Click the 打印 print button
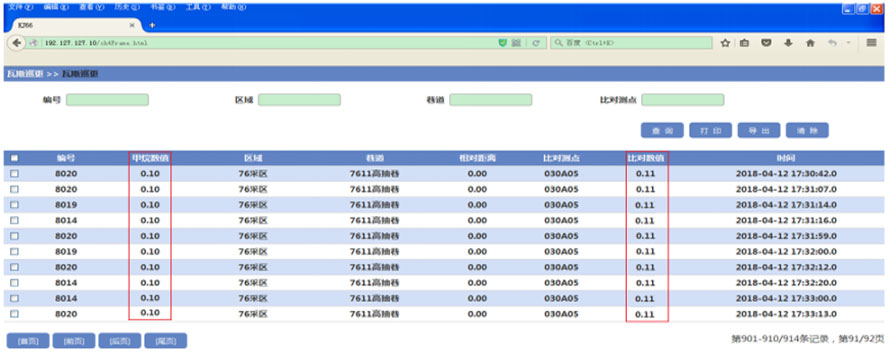This screenshot has height=363, width=889. click(x=710, y=131)
